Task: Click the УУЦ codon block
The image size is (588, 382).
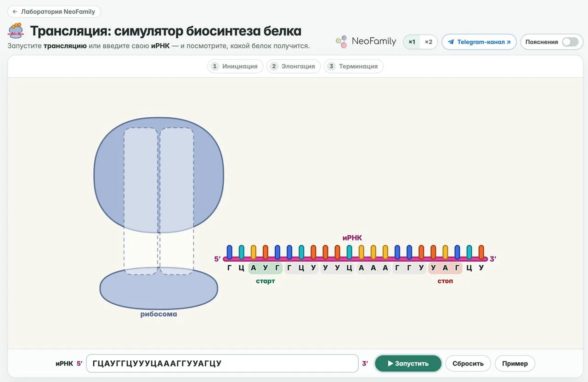Action: (x=337, y=268)
